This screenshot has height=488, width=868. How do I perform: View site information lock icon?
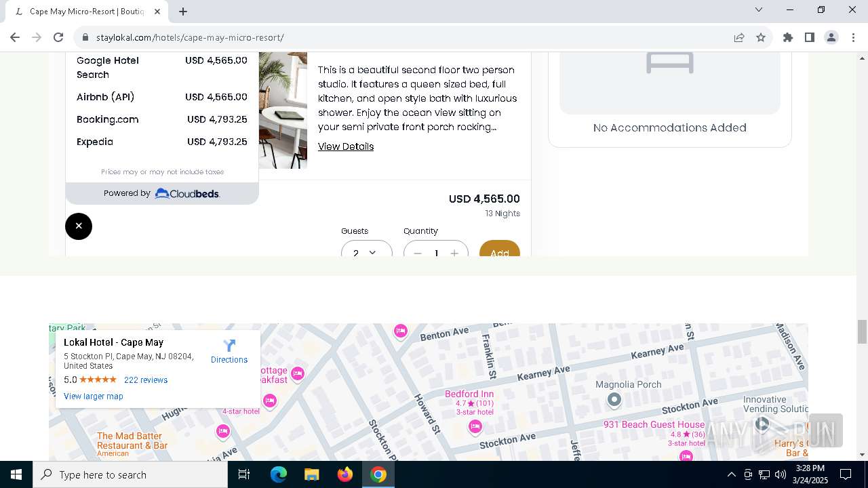85,37
